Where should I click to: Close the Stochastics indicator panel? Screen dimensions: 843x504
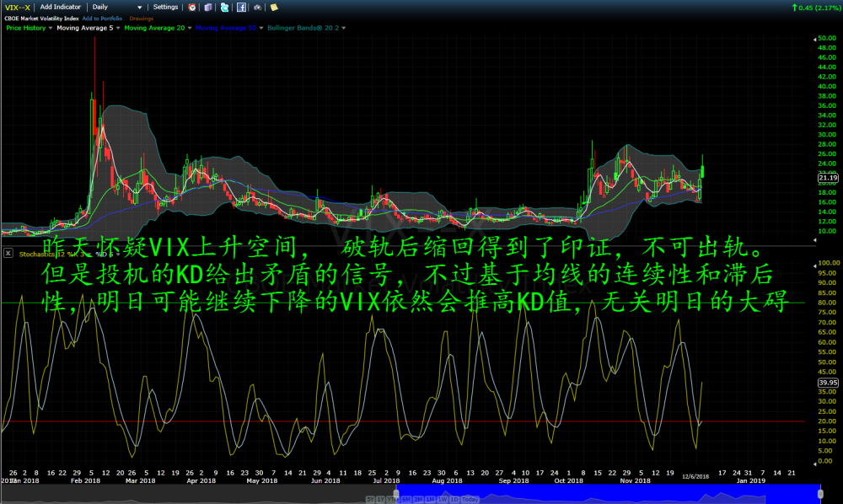[x=8, y=253]
